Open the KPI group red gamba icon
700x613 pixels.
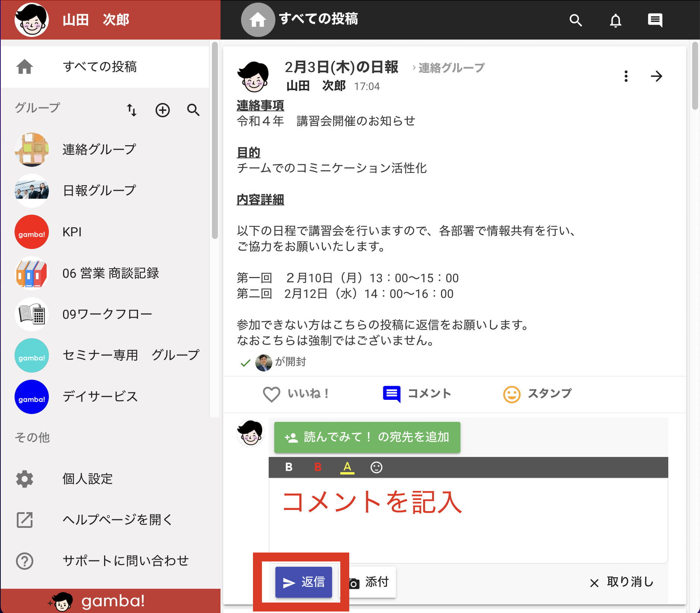point(32,232)
